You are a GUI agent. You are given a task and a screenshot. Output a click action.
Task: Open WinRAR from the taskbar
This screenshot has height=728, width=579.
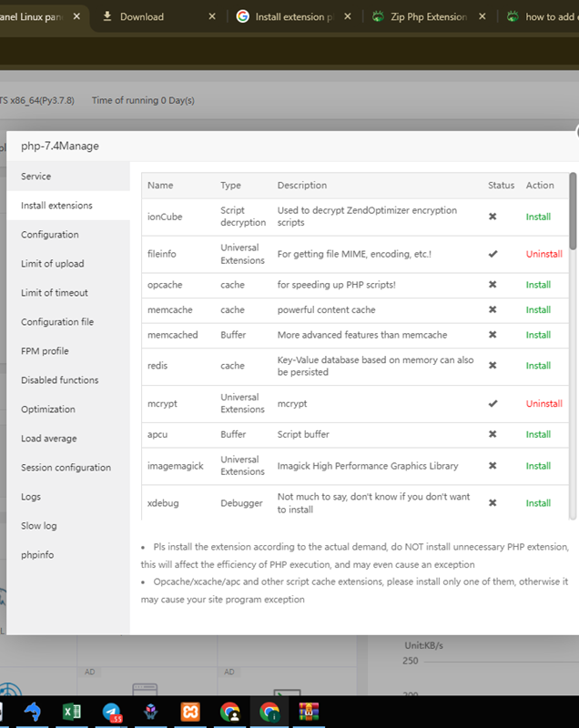pos(310,713)
